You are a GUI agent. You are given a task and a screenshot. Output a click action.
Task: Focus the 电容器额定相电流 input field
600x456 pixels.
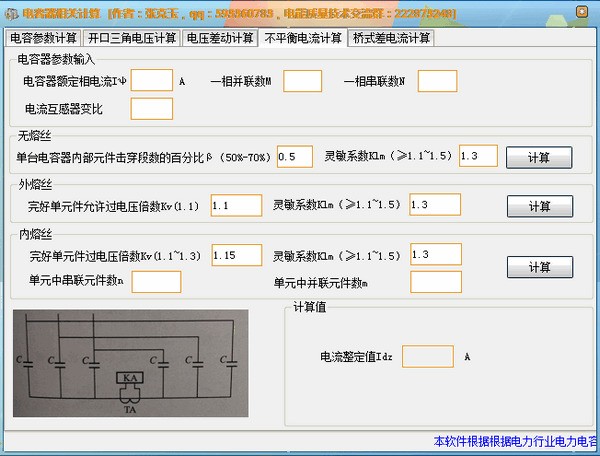coord(151,81)
